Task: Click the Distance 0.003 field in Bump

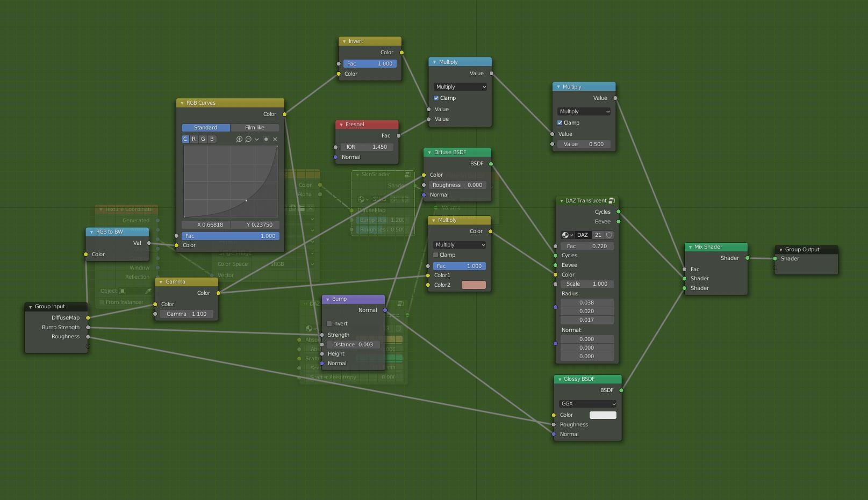Action: point(353,345)
